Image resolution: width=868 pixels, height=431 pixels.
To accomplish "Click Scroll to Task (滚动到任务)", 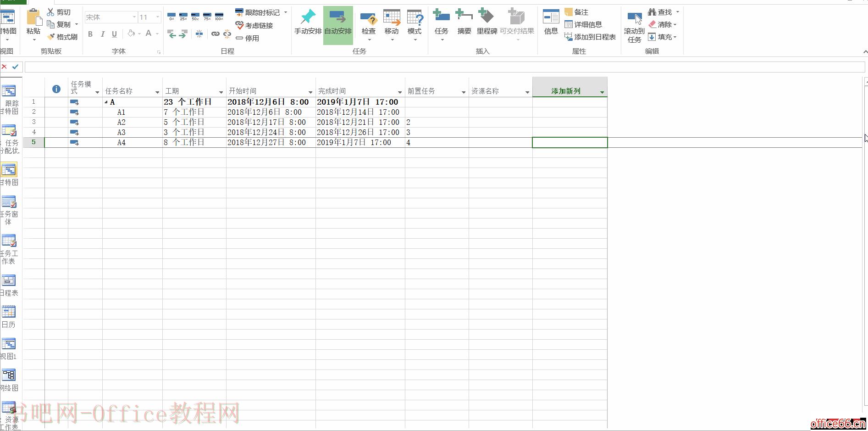I will [x=634, y=27].
